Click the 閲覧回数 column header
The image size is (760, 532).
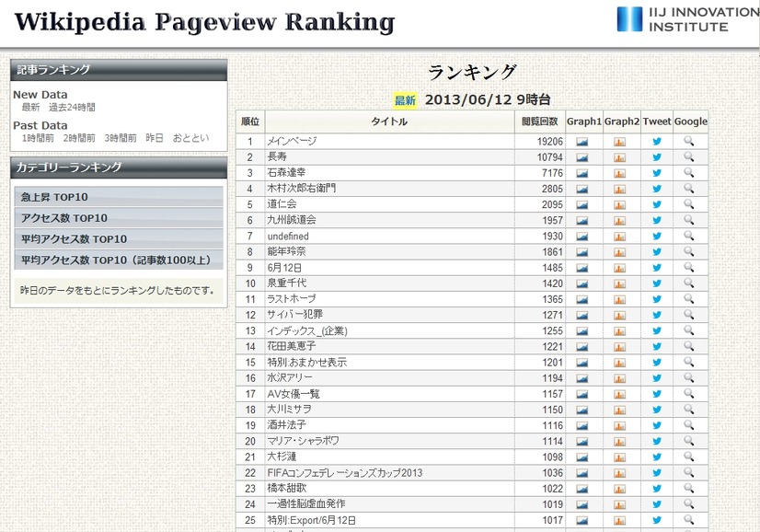coord(540,121)
